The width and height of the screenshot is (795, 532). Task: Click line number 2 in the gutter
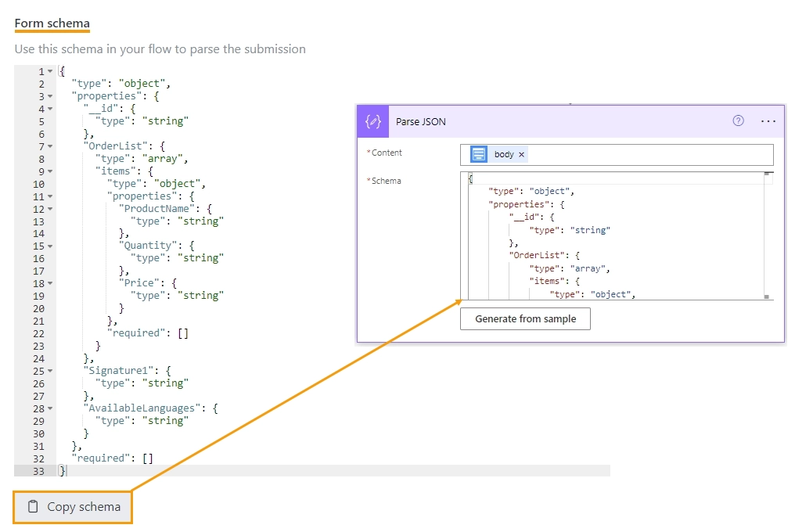point(41,84)
